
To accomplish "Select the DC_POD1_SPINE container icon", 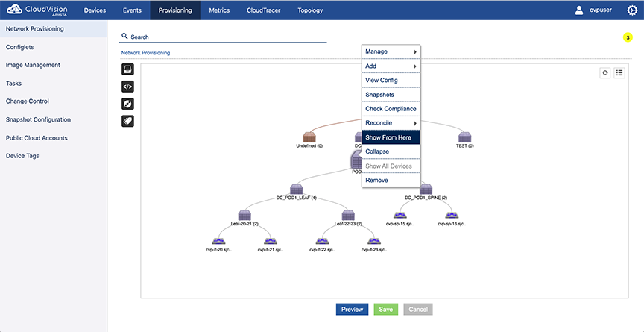I will [426, 190].
